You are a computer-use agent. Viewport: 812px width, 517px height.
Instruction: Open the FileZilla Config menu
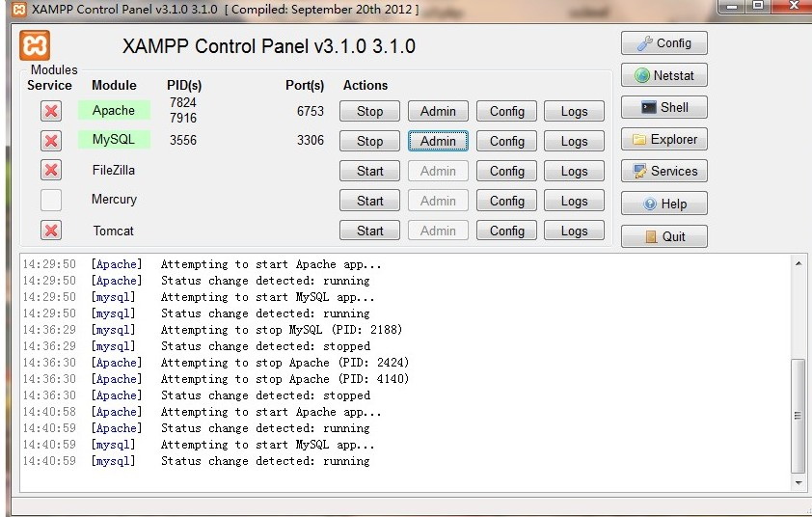click(x=506, y=171)
